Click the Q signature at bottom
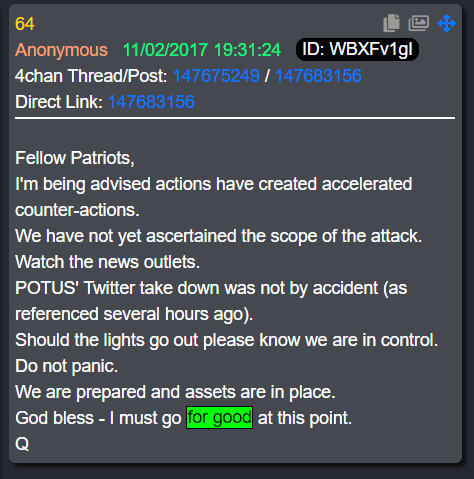This screenshot has width=474, height=479. [x=22, y=444]
